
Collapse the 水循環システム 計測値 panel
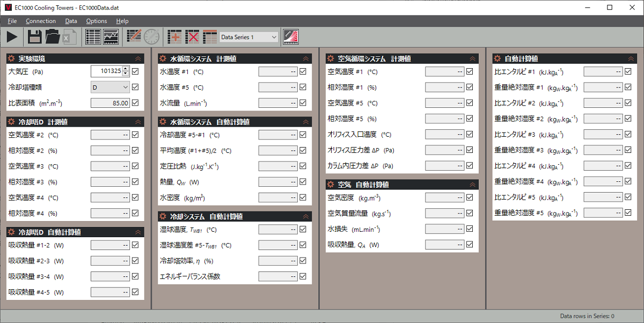(x=305, y=58)
